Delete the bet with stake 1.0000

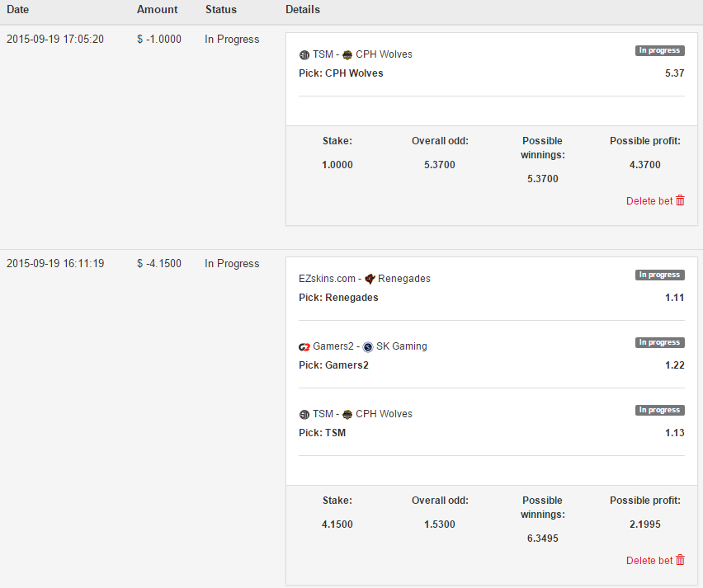coord(655,200)
